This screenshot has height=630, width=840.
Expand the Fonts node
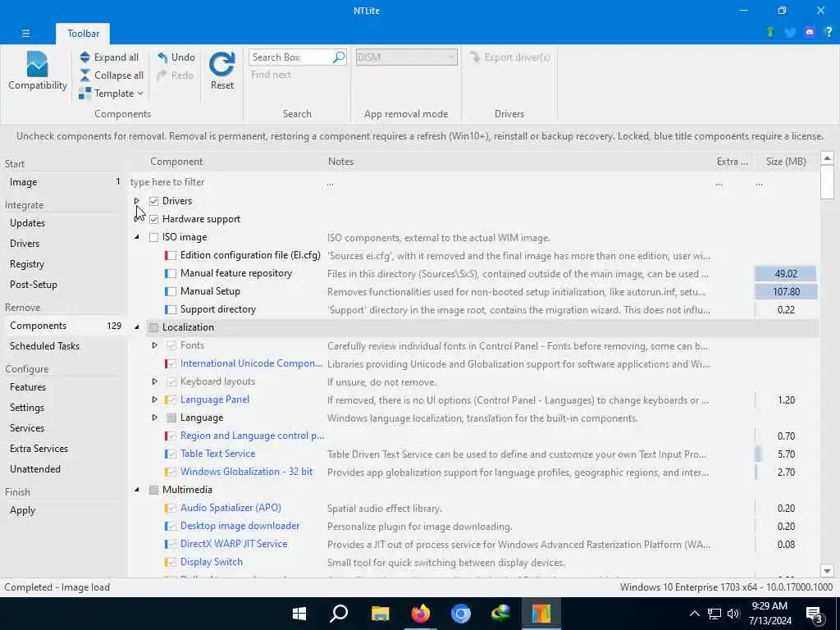pyautogui.click(x=154, y=345)
